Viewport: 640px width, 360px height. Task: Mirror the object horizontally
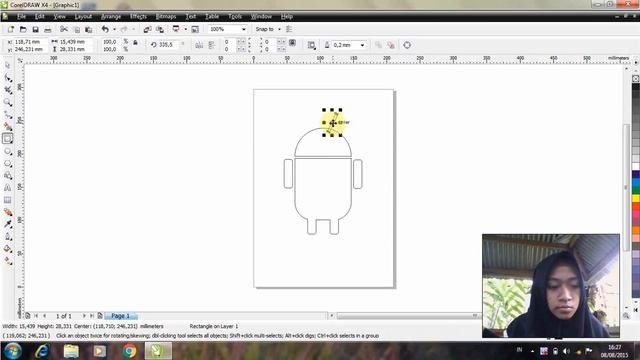199,45
